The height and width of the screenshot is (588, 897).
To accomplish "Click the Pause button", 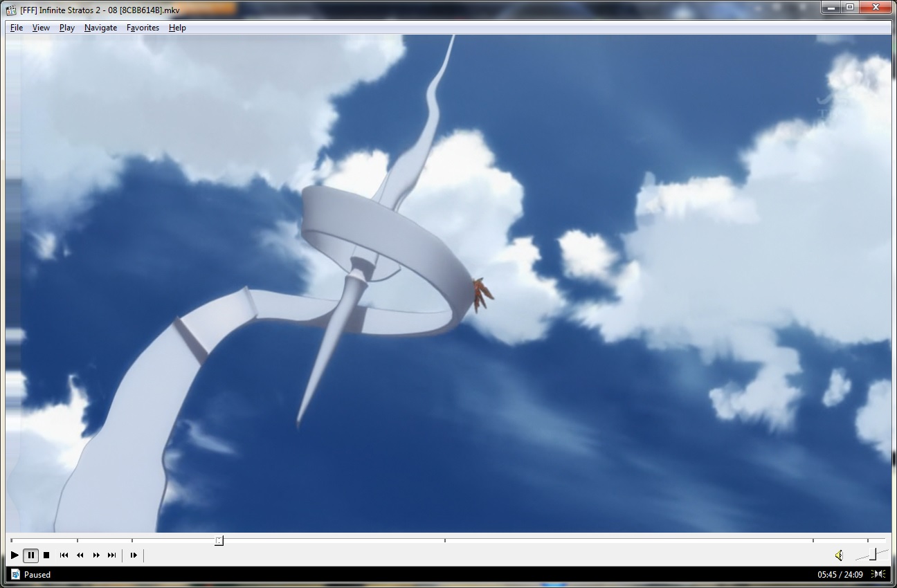I will tap(30, 555).
